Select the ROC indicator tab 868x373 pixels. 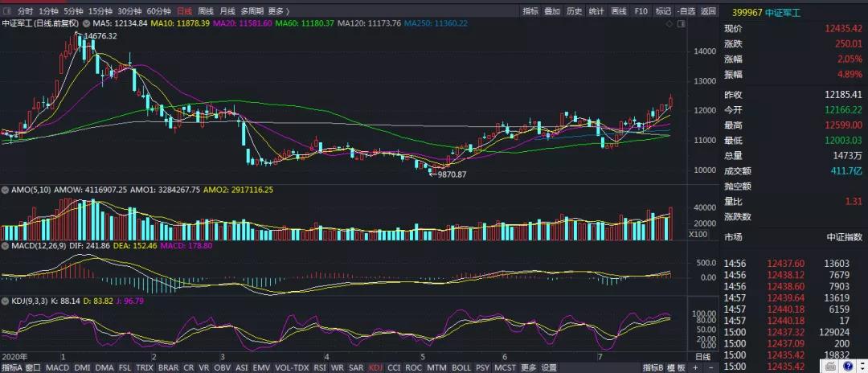(414, 367)
